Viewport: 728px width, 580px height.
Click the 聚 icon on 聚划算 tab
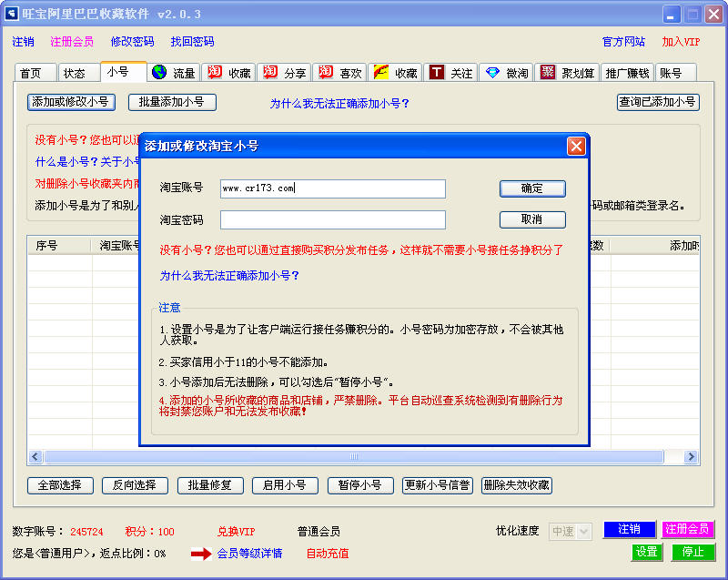click(x=548, y=72)
